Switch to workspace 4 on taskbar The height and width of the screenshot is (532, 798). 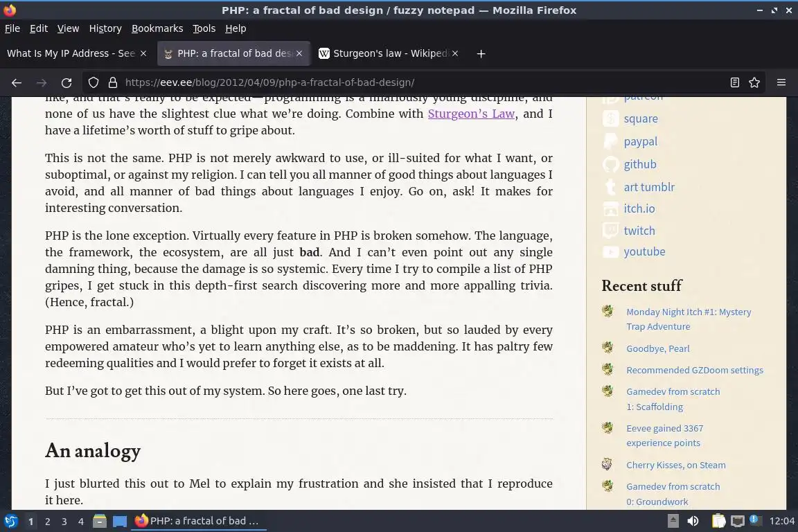coord(81,522)
